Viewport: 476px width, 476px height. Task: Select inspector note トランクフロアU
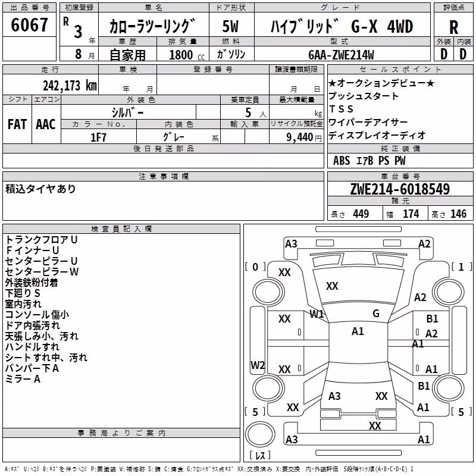coord(41,240)
